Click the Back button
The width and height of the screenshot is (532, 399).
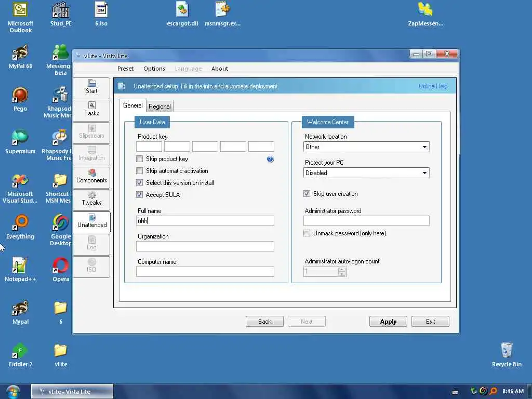[264, 321]
